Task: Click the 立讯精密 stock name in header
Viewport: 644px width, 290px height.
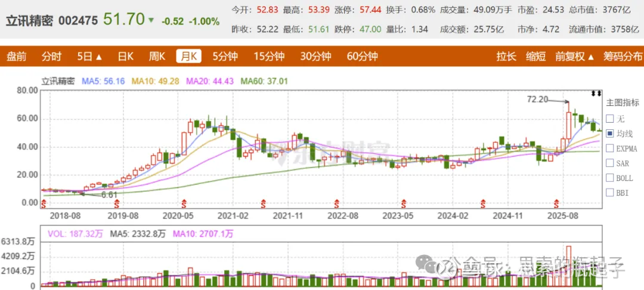Action: click(30, 21)
